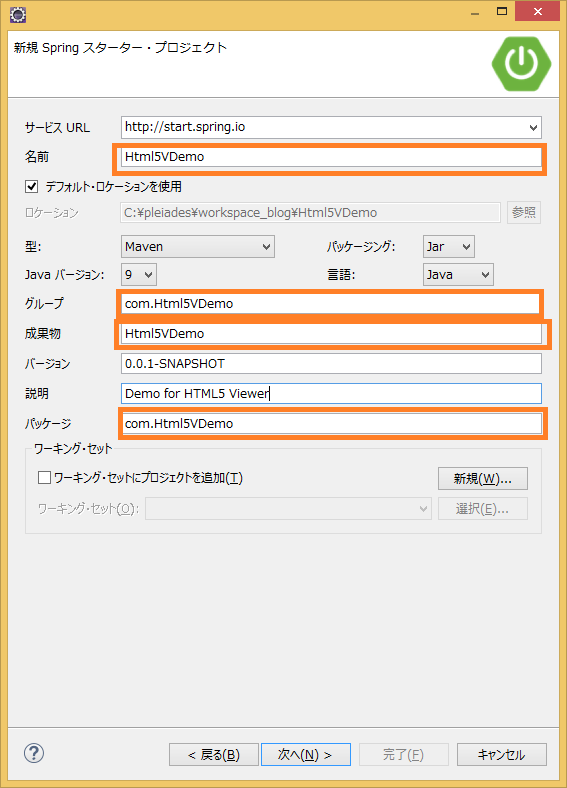Viewport: 567px width, 788px height.
Task: Open the Java version dropdown showing 9
Action: [139, 275]
